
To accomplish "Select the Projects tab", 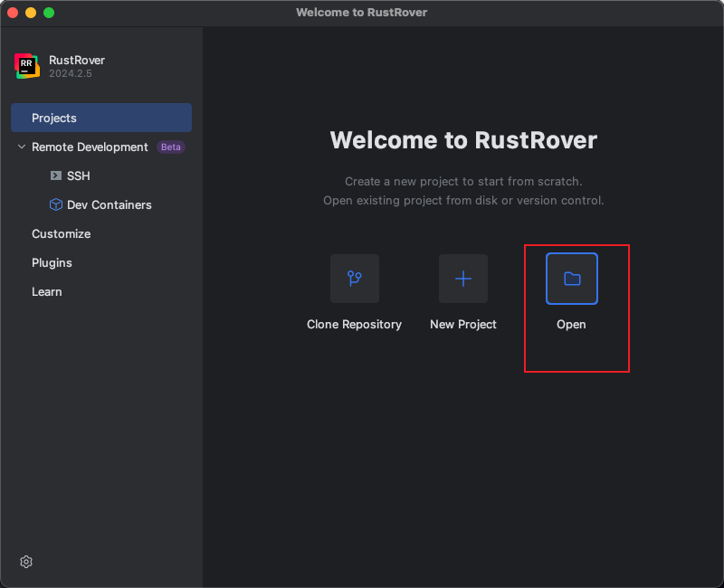I will (x=101, y=118).
